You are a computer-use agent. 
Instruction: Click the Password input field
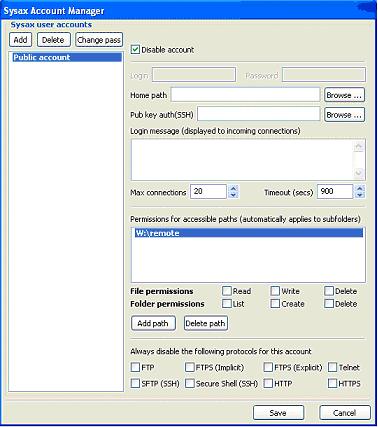(x=324, y=75)
